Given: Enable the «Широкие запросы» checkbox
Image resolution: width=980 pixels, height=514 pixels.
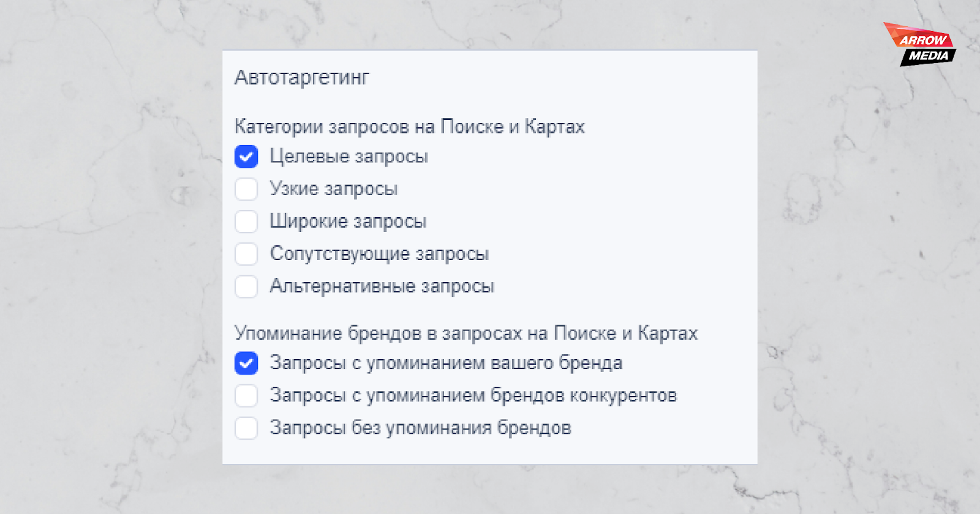Looking at the screenshot, I should tap(246, 222).
